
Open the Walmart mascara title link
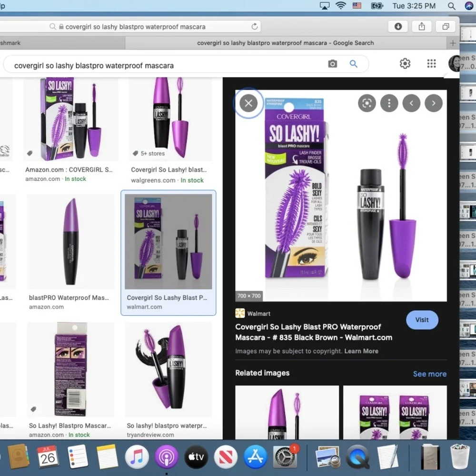click(314, 332)
